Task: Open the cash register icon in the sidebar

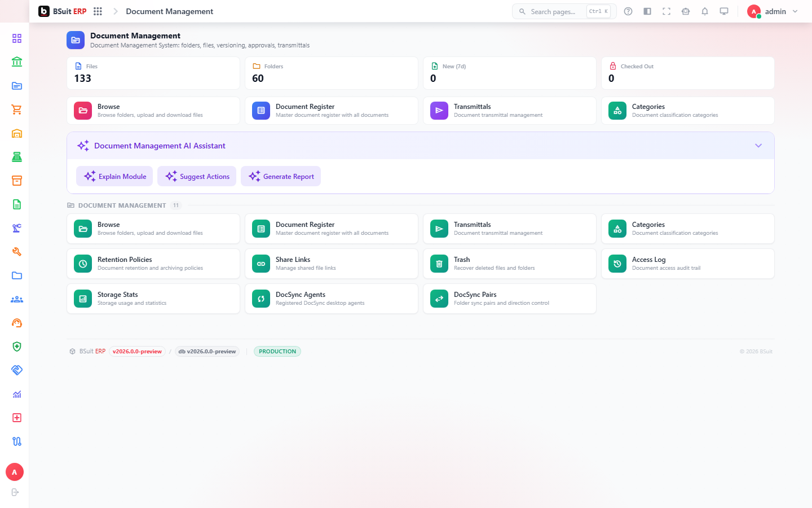Action: pos(17,157)
